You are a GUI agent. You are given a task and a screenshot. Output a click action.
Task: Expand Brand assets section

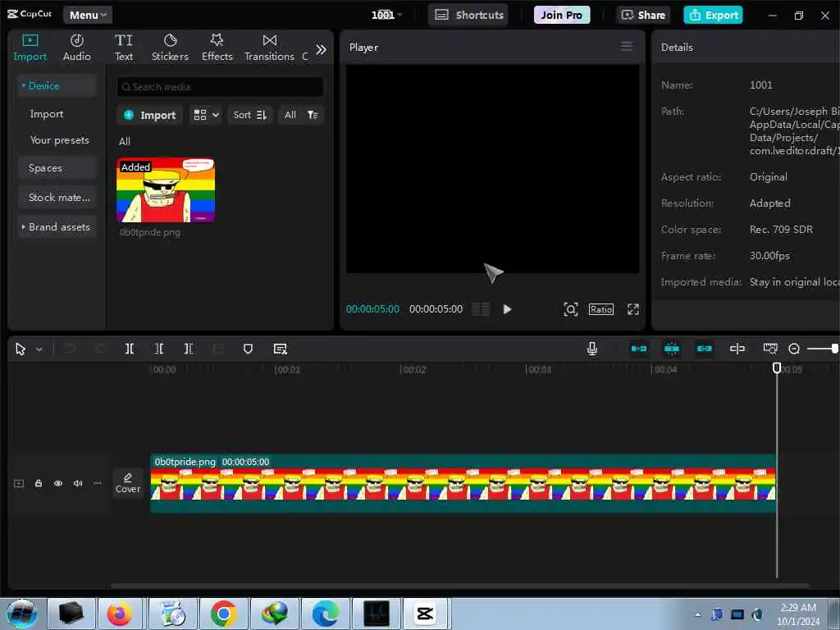[57, 226]
